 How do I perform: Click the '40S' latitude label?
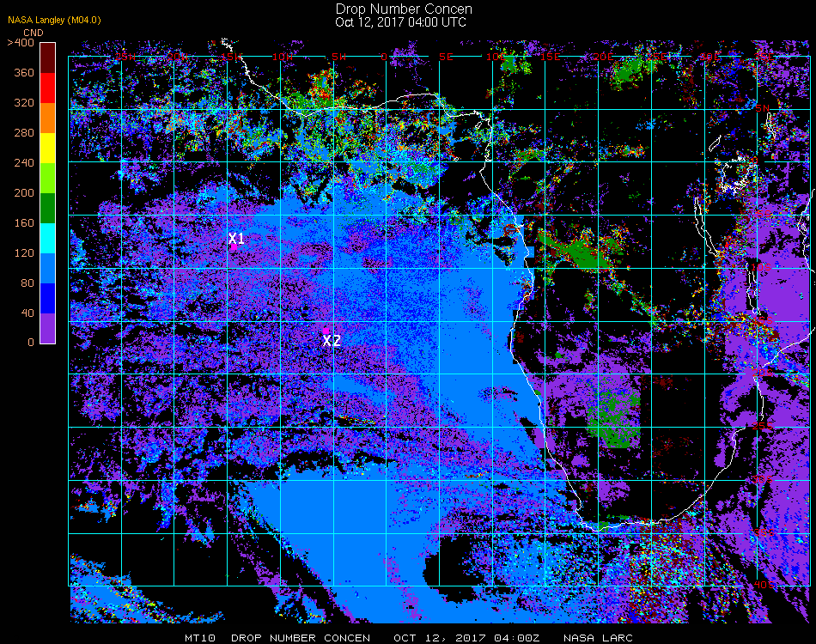coord(764,585)
